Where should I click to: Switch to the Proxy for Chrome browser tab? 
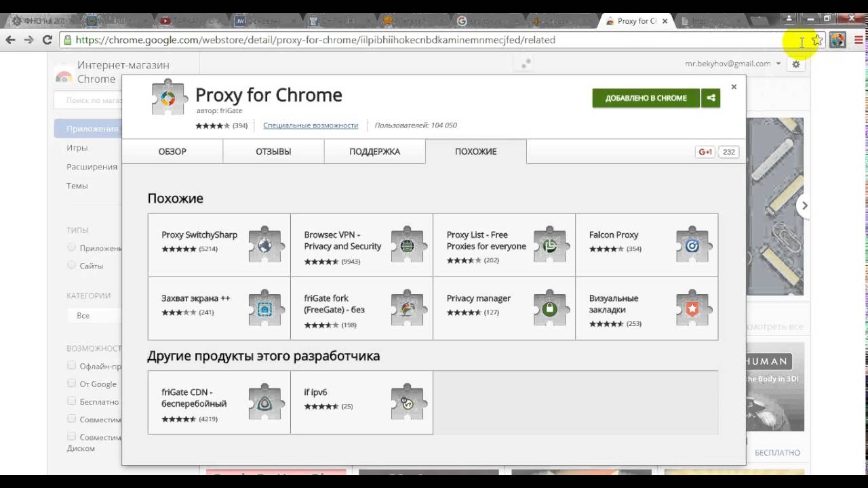[x=636, y=21]
